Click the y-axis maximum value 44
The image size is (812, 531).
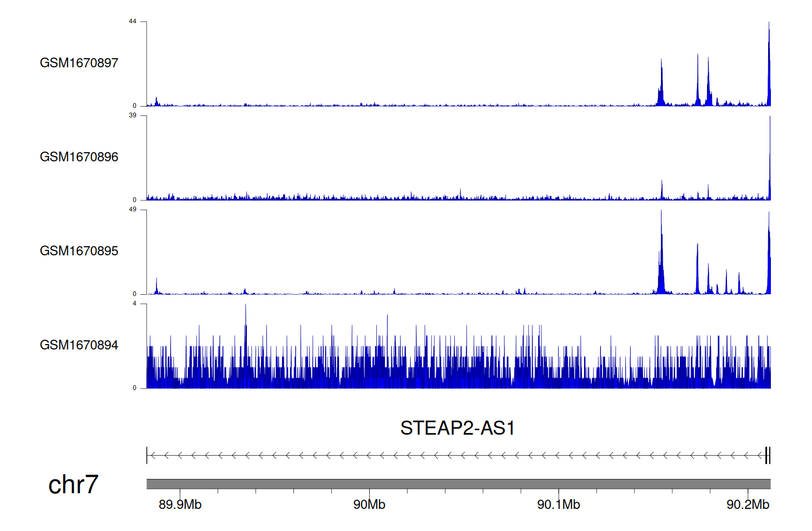coord(133,22)
